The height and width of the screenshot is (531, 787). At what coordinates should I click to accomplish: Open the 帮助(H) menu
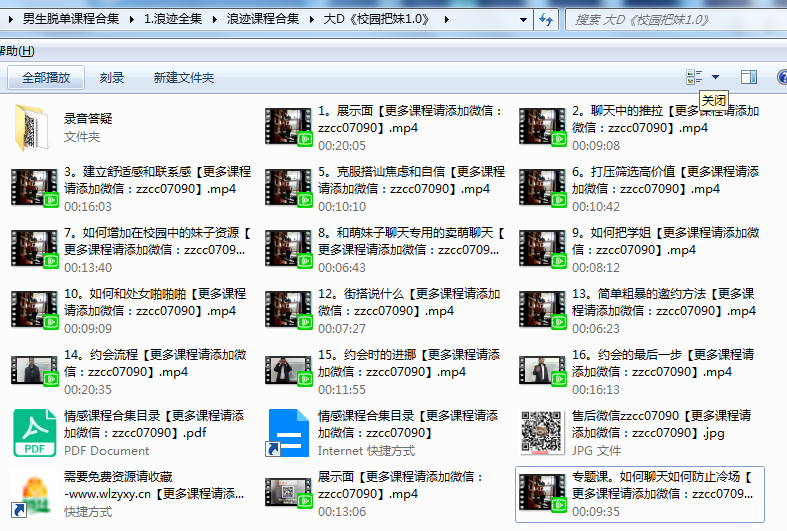point(17,51)
